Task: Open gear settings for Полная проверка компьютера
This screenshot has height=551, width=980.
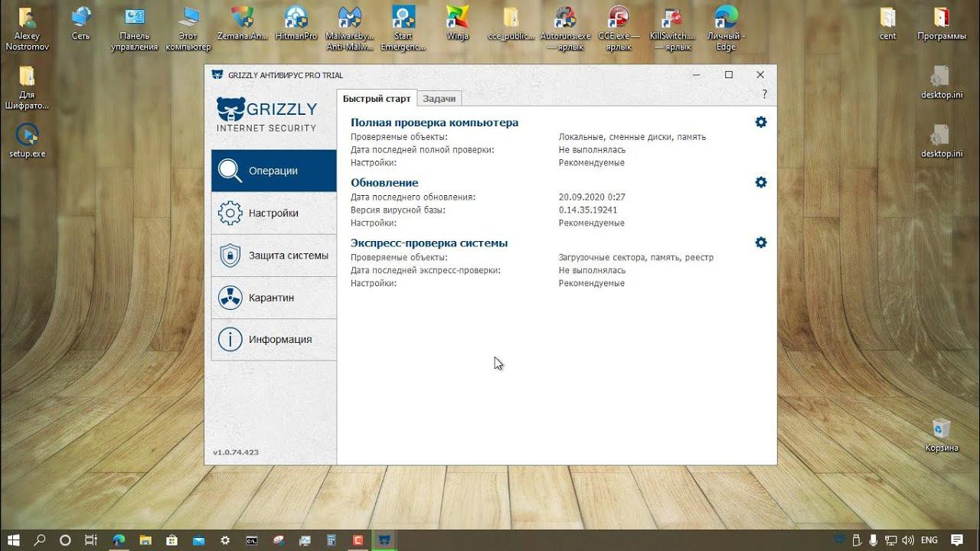Action: point(761,122)
